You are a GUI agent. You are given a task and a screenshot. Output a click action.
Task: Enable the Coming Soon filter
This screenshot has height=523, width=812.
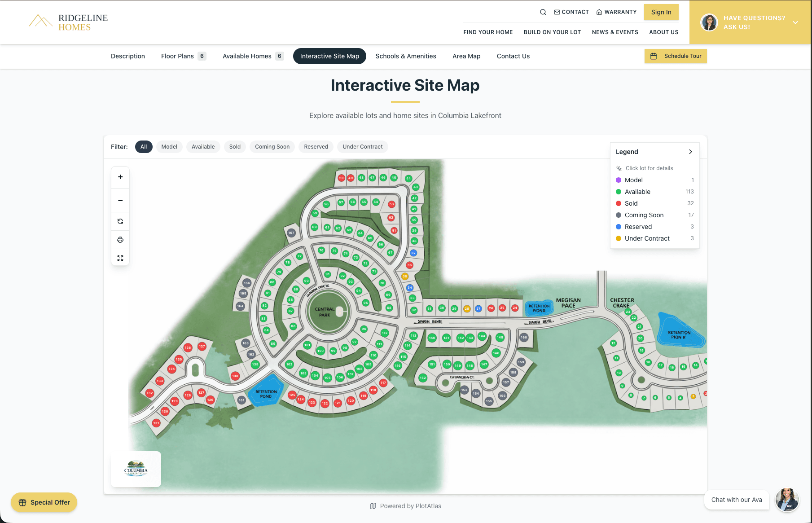click(x=272, y=147)
